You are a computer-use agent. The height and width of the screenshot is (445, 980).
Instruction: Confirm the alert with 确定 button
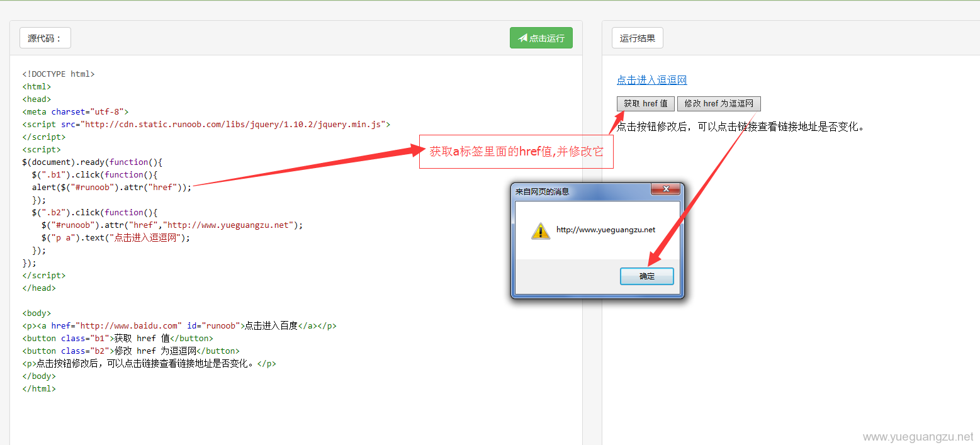pos(647,276)
